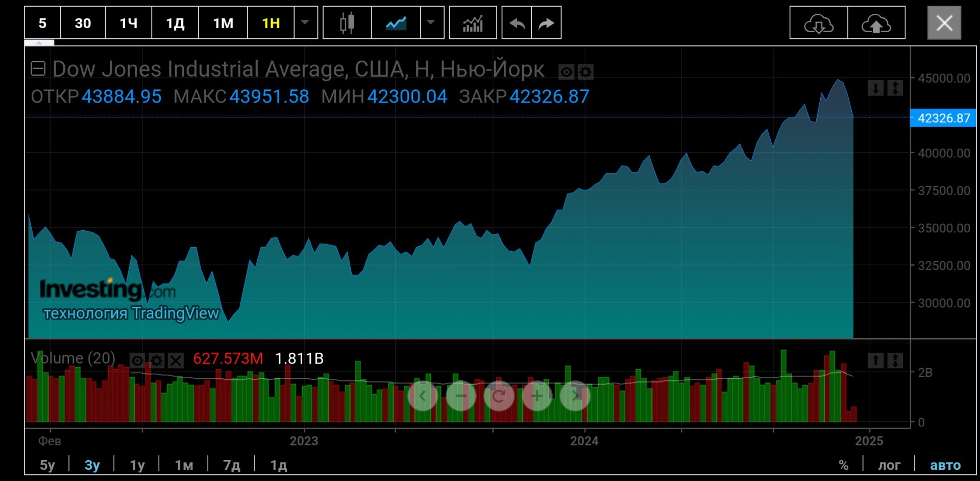The width and height of the screenshot is (980, 481).
Task: Click the 42326.87 price label
Action: point(943,118)
